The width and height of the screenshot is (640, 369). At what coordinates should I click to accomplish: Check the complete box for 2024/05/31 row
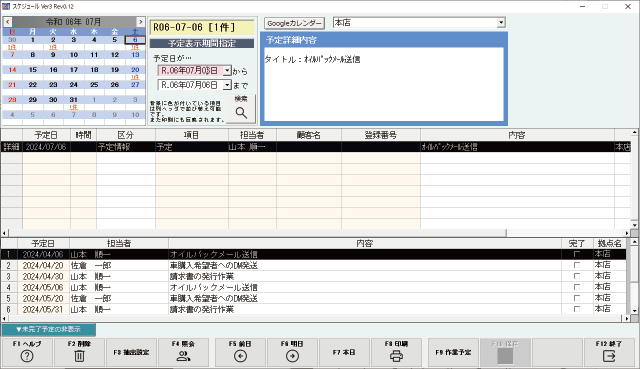pyautogui.click(x=577, y=309)
